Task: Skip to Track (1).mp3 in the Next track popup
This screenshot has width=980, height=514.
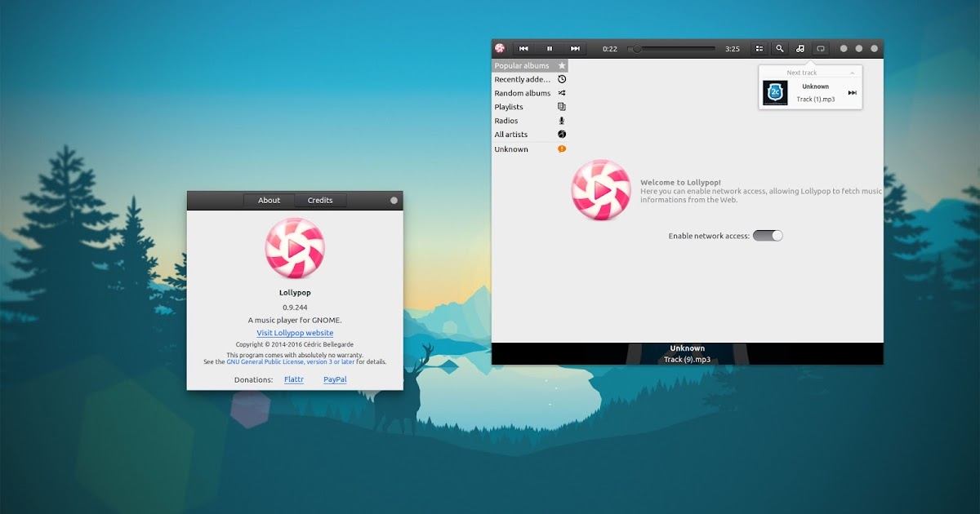Action: coord(853,92)
